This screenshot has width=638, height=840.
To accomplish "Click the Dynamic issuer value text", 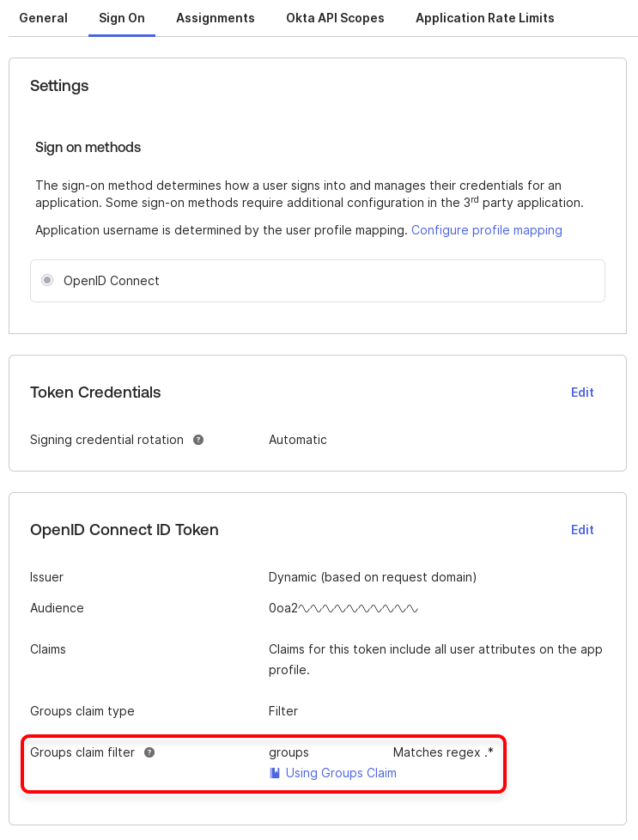I will click(373, 577).
